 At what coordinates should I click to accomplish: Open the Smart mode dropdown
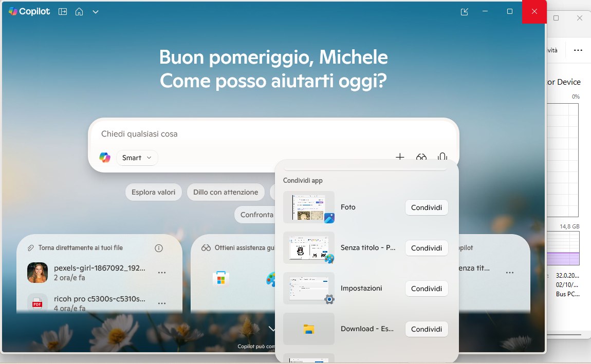(137, 158)
